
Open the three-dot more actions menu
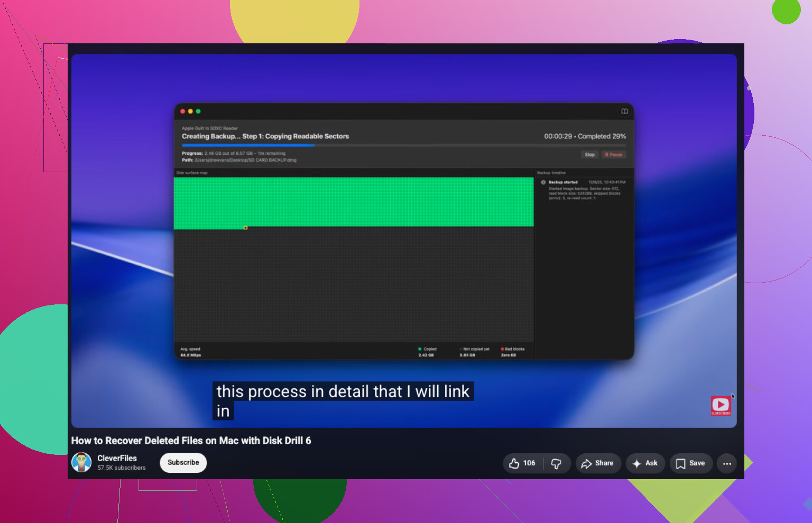point(727,463)
